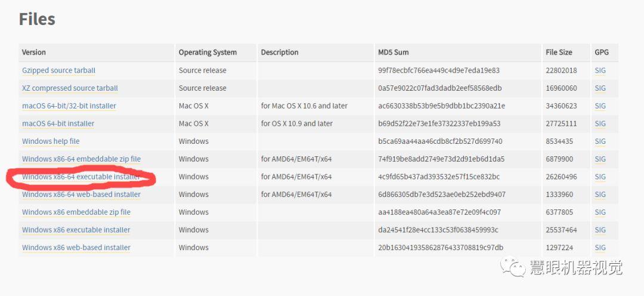The image size is (644, 296).
Task: Click MD5 sum da24541f28e4cc133c53f0638459993c
Action: tap(438, 230)
